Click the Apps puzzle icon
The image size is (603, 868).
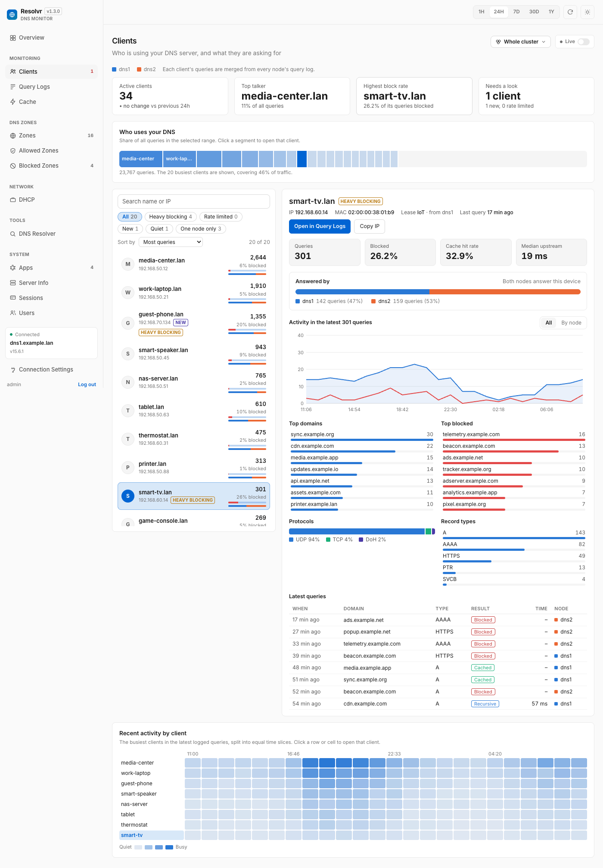(13, 268)
